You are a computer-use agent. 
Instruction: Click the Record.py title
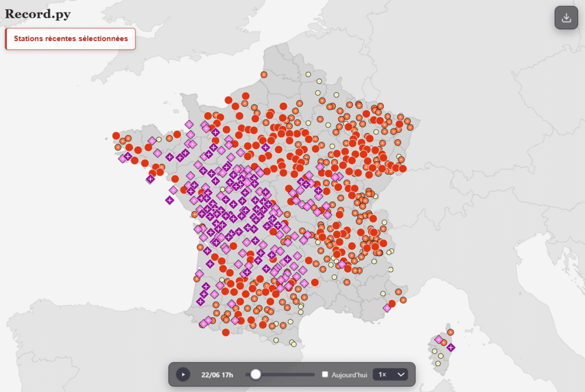38,14
